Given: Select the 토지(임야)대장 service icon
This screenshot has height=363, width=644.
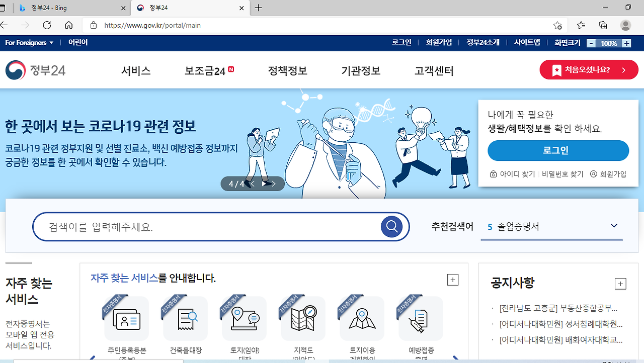Looking at the screenshot, I should click(x=244, y=319).
